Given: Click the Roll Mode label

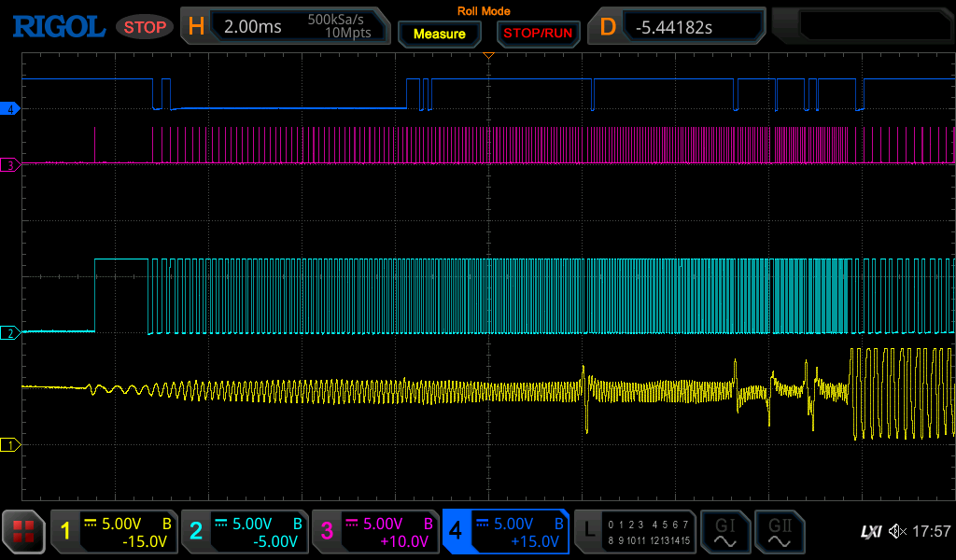Looking at the screenshot, I should click(484, 11).
